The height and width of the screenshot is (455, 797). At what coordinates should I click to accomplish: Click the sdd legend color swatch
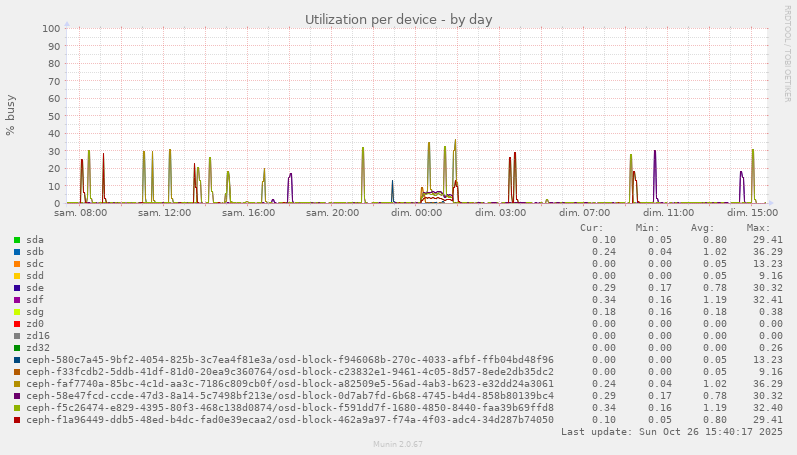17,276
